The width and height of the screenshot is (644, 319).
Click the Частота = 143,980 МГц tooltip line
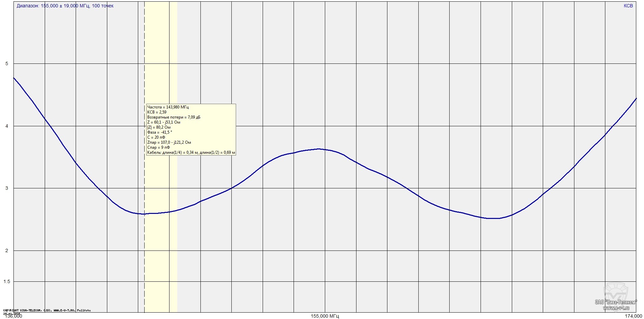pyautogui.click(x=168, y=107)
